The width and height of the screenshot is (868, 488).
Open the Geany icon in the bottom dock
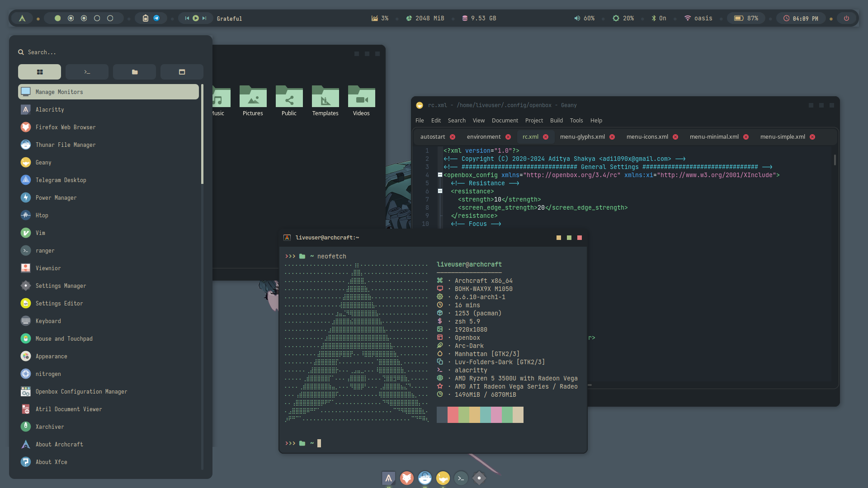[443, 478]
